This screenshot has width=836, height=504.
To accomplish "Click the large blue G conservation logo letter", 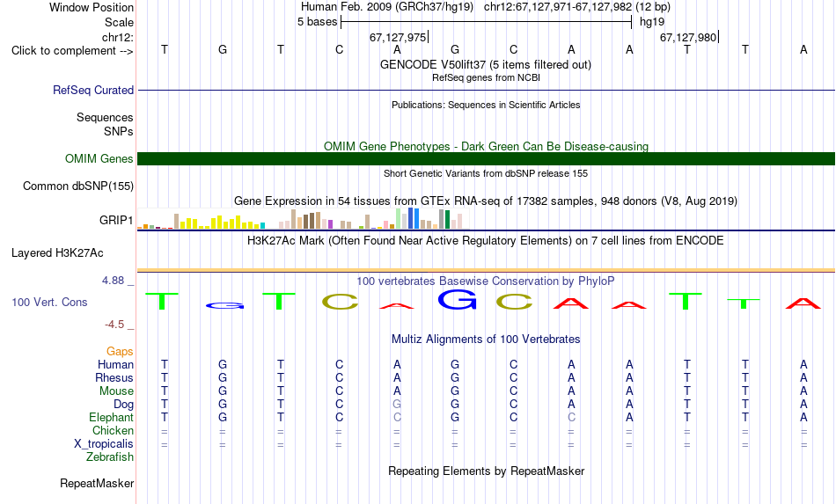I will point(457,299).
